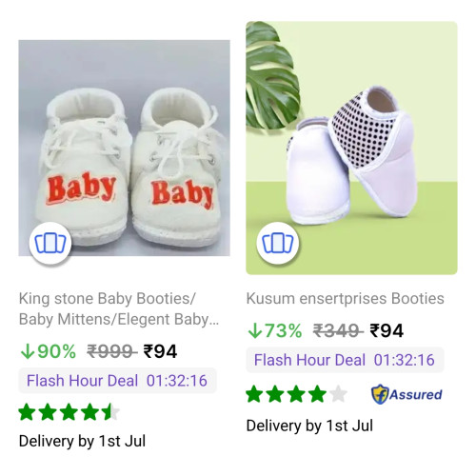Click the first green star of King stone rating
This screenshot has height=476, width=476.
(28, 412)
